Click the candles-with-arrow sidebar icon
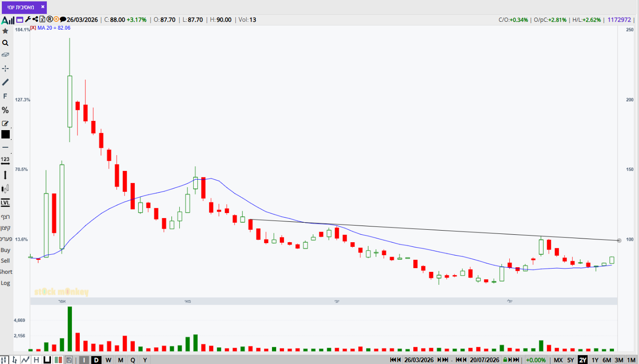 (5, 188)
